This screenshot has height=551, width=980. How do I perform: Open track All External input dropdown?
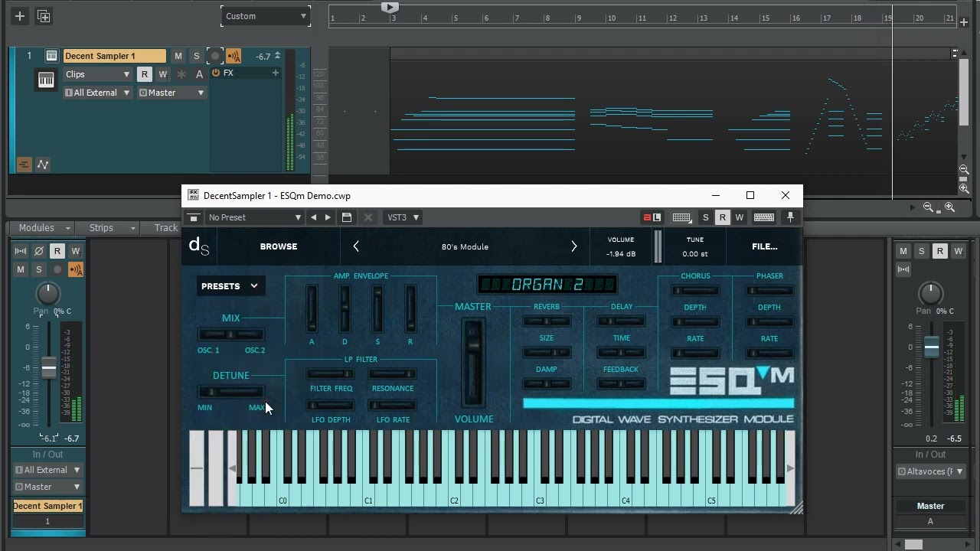pos(97,93)
